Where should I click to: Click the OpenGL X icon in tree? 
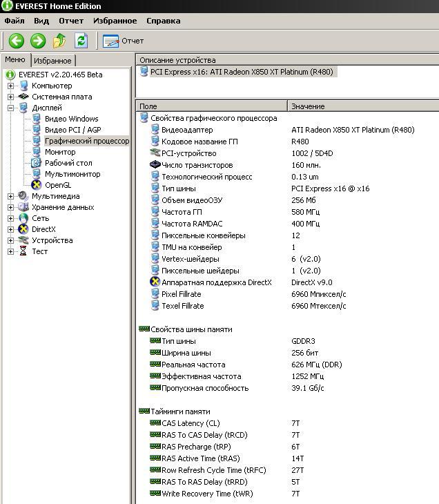point(37,185)
